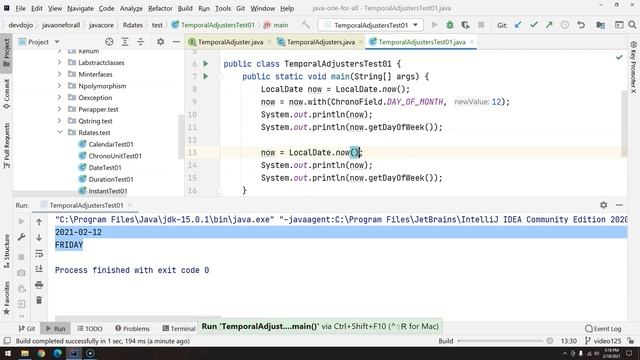Collapse all in Project panel
The image size is (640, 360).
(140, 42)
